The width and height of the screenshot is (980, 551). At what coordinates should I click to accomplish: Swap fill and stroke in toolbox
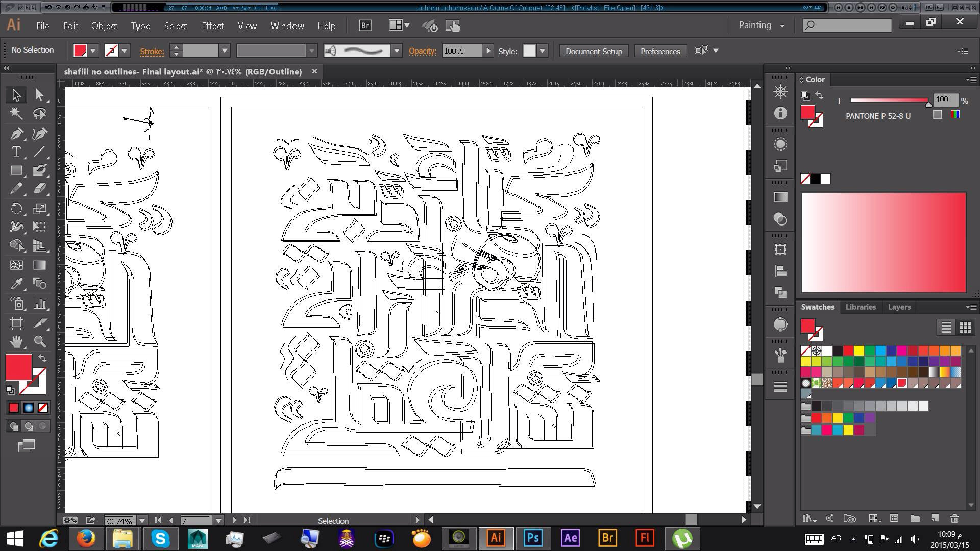click(x=43, y=359)
